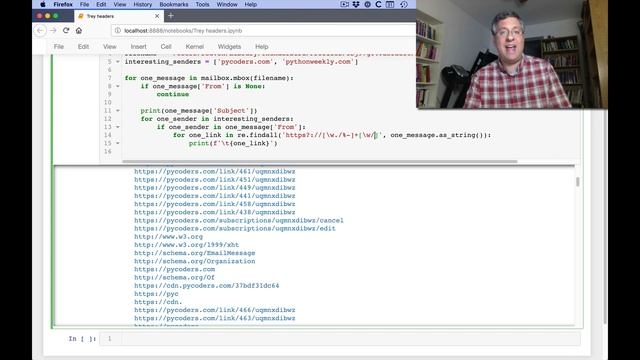The width and height of the screenshot is (640, 360).
Task: Click the screen recording menu bar icon
Action: pos(344,4)
